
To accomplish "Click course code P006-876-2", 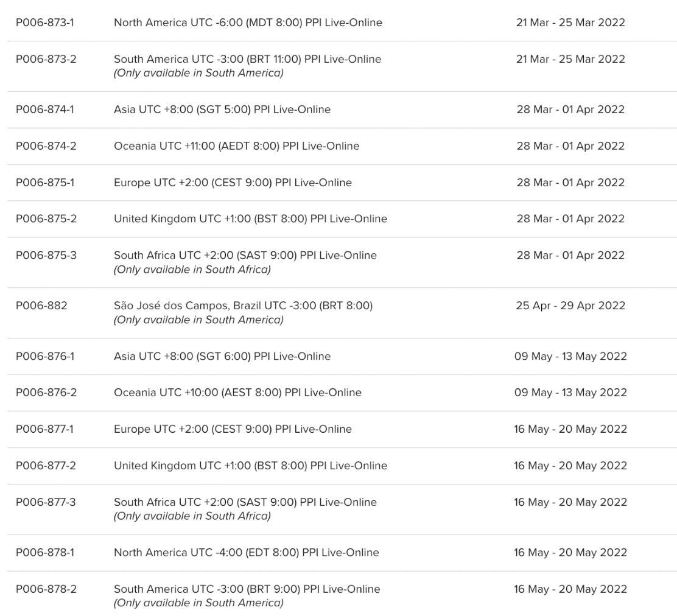I will 46,393.
